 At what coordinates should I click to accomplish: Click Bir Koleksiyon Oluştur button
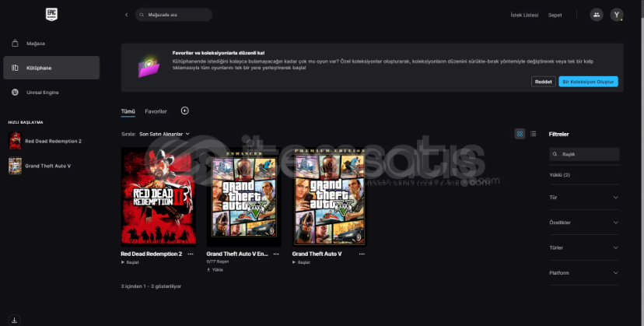[x=588, y=82]
